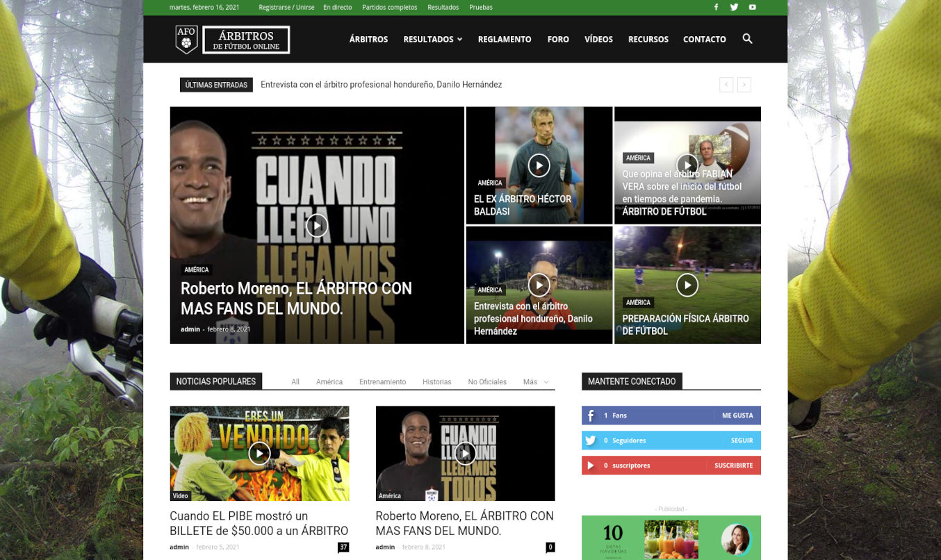Click Resultados link in top bar
This screenshot has height=560, width=941.
[x=443, y=8]
